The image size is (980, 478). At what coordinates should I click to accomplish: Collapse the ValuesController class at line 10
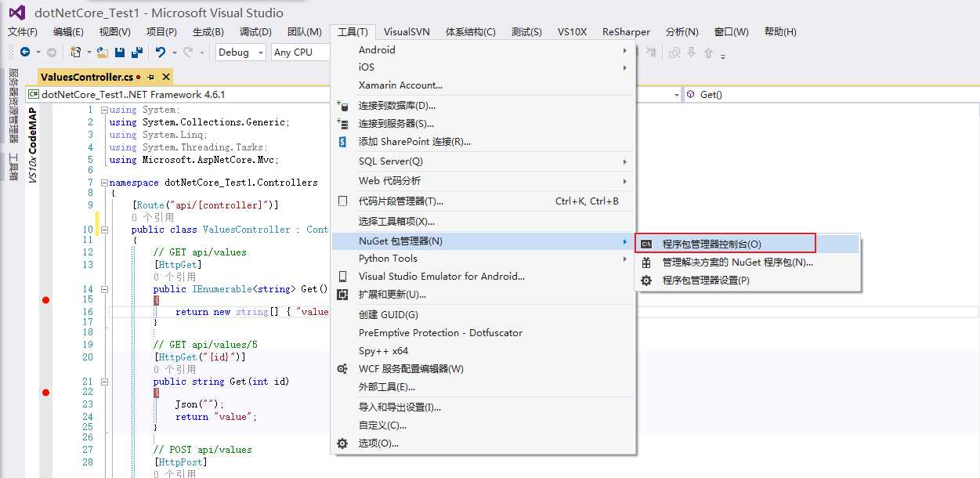[103, 230]
